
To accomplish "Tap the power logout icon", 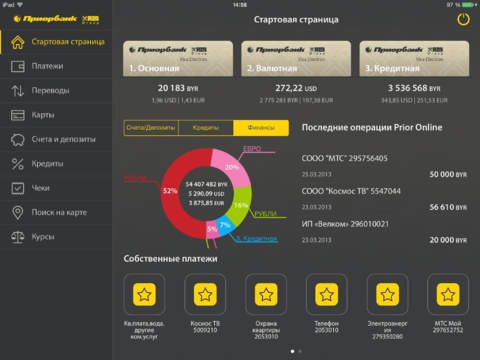I will coord(463,19).
